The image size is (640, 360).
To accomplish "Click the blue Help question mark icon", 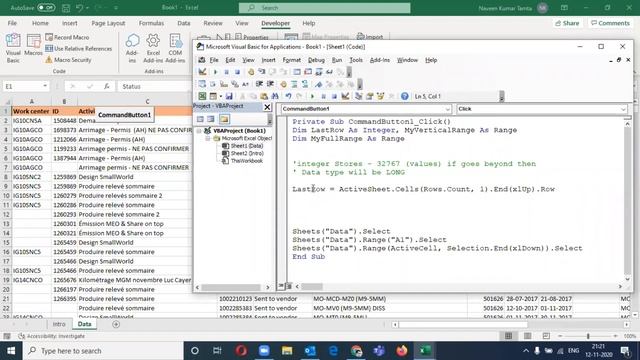I will (x=404, y=96).
